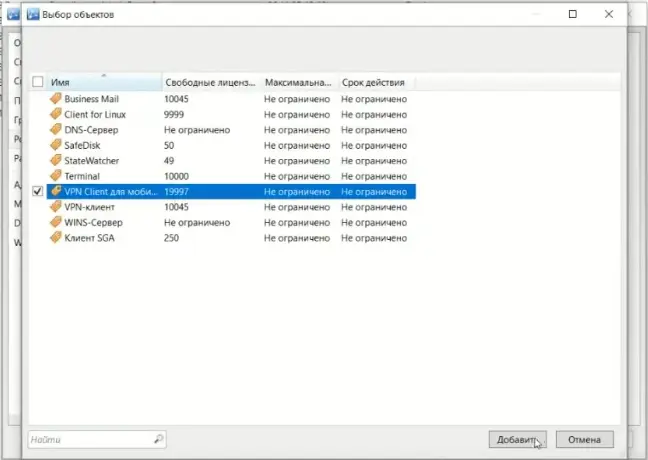Image resolution: width=648 pixels, height=460 pixels.
Task: Click the Срок действия column header
Action: 376,82
